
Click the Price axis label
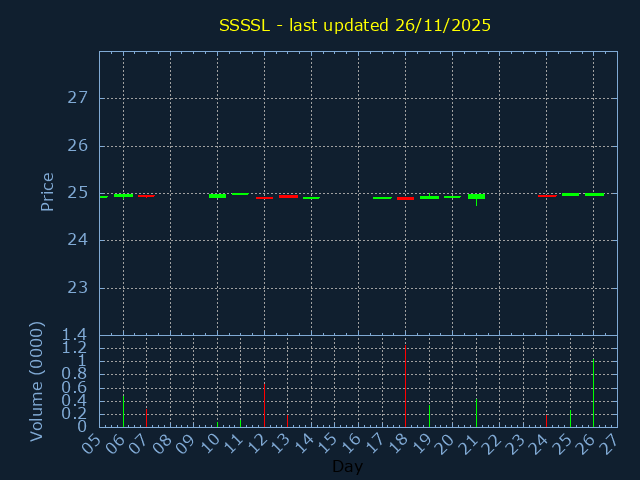[47, 192]
